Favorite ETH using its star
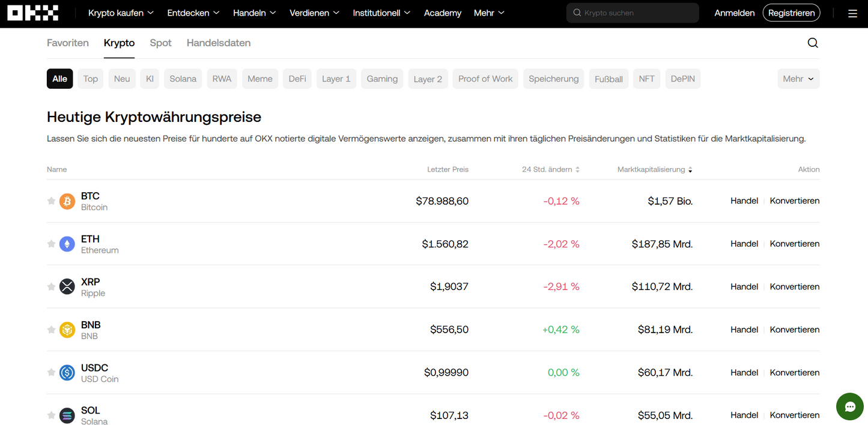 pos(51,244)
